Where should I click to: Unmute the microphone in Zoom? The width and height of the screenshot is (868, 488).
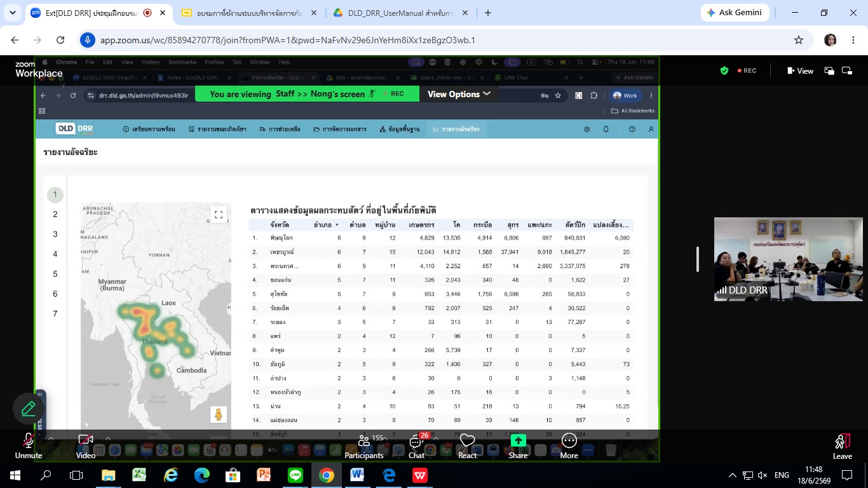pyautogui.click(x=28, y=446)
